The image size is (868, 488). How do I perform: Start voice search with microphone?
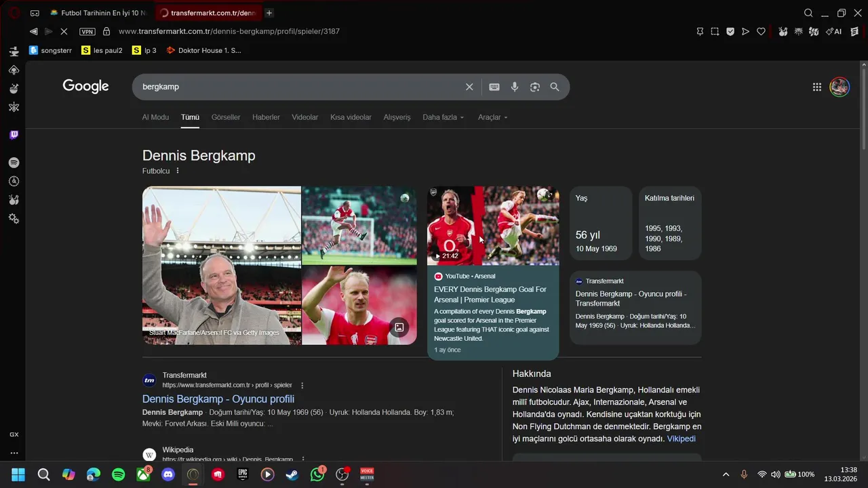pyautogui.click(x=515, y=87)
